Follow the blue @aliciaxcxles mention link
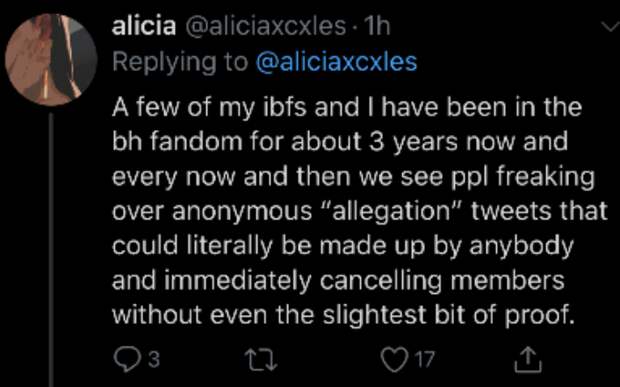The width and height of the screenshot is (620, 387). point(336,62)
